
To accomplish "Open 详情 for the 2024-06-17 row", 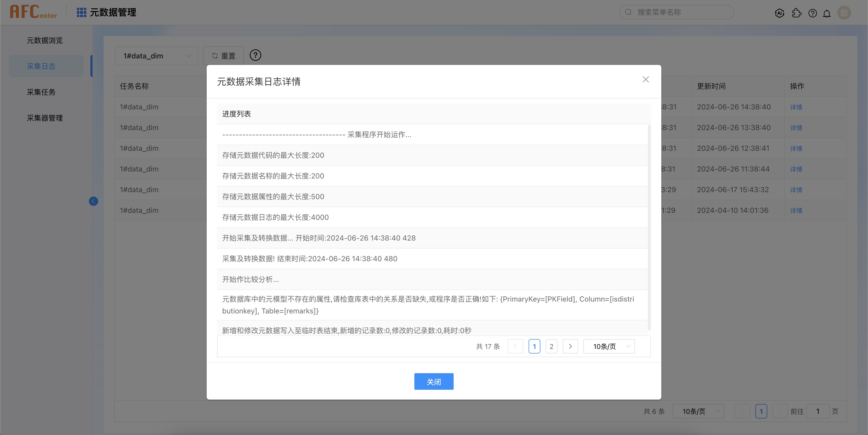I will tap(796, 190).
